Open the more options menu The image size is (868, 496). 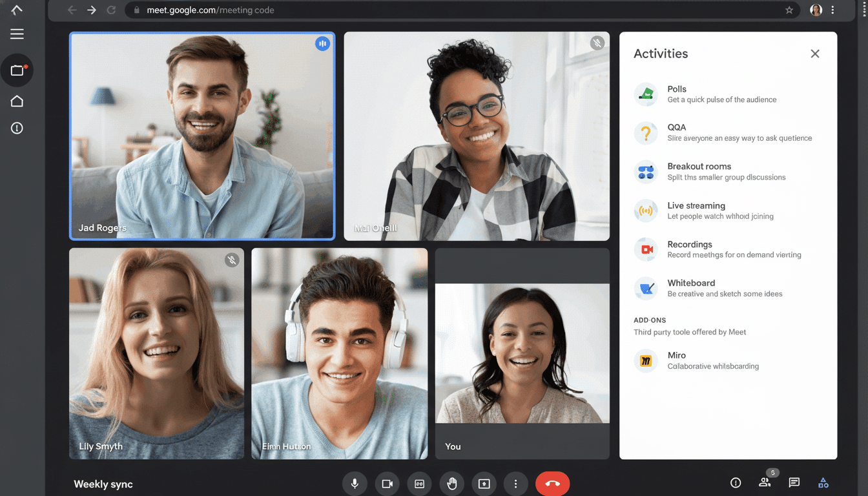(516, 483)
